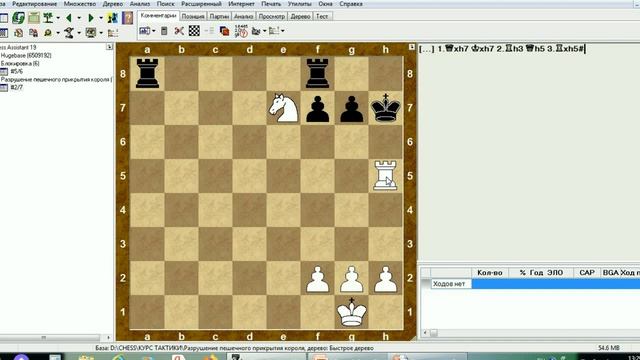Open the Редактирование menu
This screenshot has height=360, width=640.
pyautogui.click(x=34, y=4)
